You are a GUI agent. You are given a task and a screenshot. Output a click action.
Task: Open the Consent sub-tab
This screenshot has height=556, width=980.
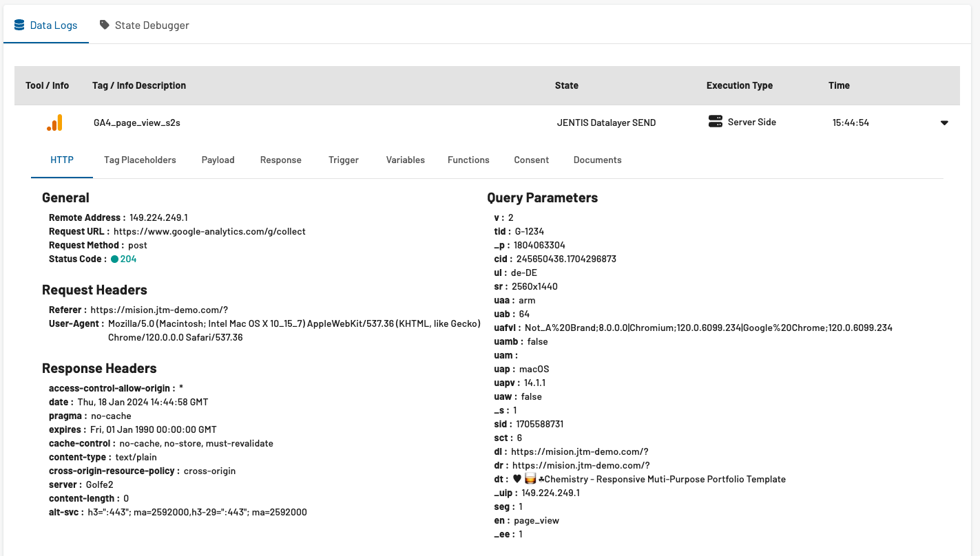[x=531, y=160]
